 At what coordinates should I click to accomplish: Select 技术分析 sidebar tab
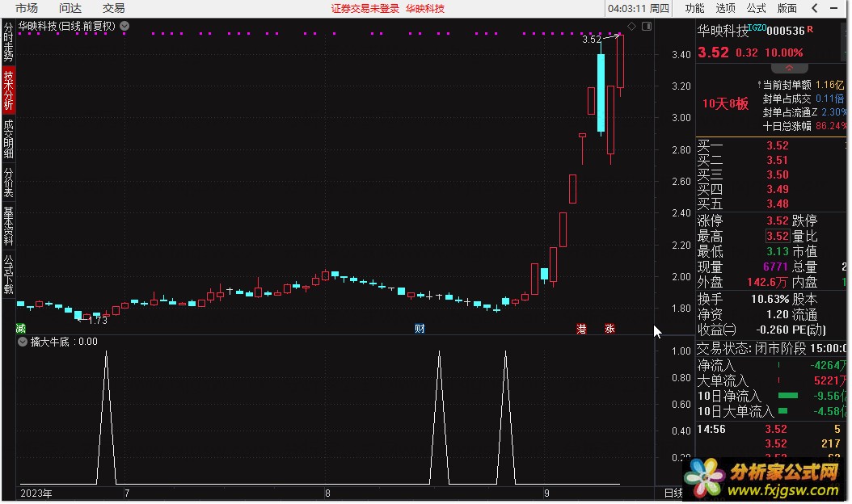8,90
